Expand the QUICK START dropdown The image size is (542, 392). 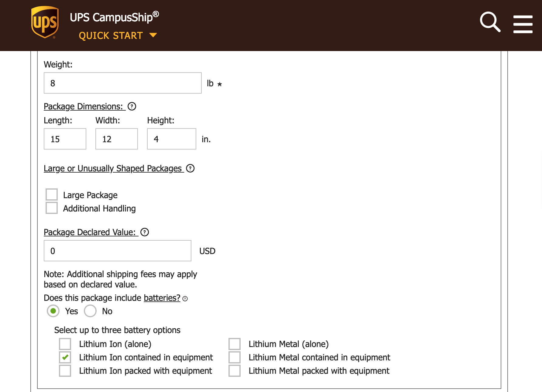click(x=118, y=35)
